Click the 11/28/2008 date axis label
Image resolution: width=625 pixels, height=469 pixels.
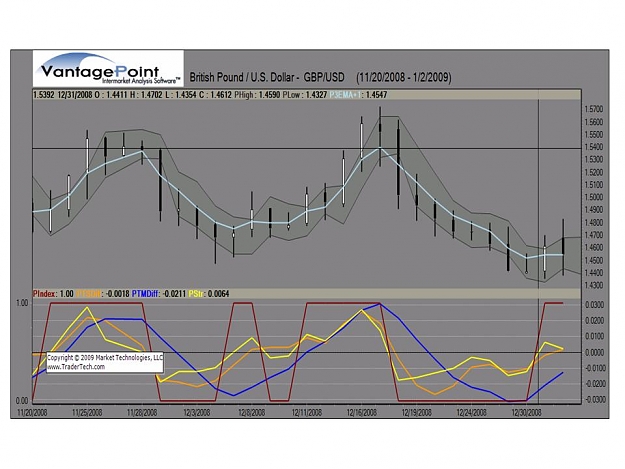click(x=142, y=412)
